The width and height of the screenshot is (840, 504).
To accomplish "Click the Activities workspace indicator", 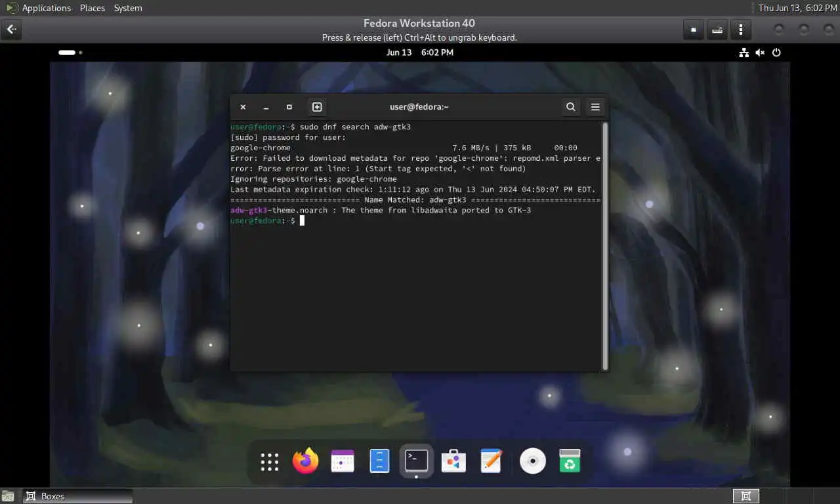I will 70,52.
